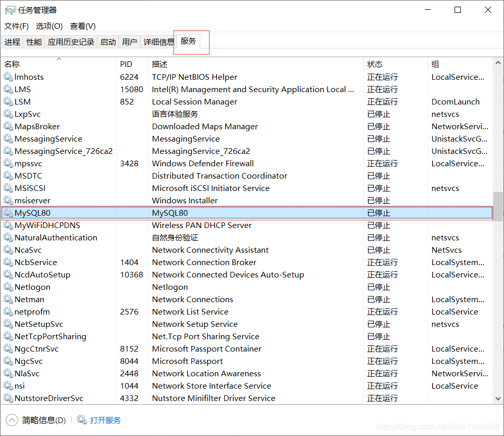Switch to the 用户 tab
Image resolution: width=504 pixels, height=436 pixels.
130,42
